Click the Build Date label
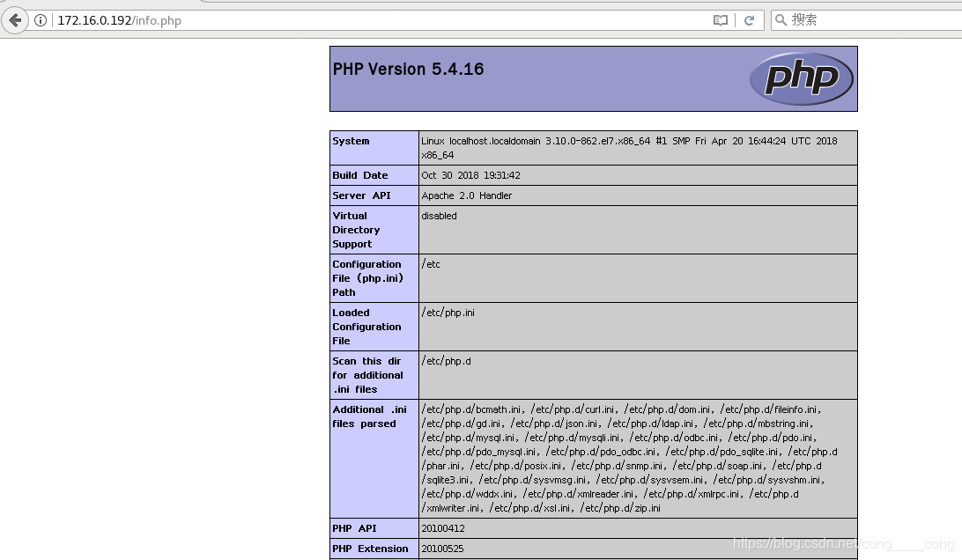962x560 pixels. (360, 175)
